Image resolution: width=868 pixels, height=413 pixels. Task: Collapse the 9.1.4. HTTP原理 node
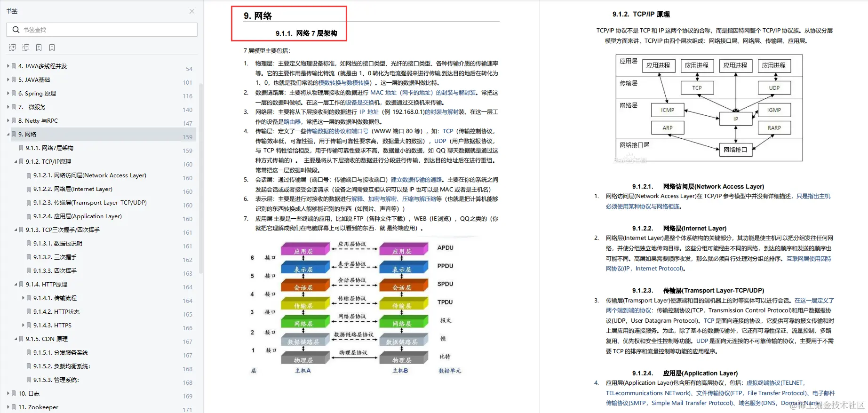pyautogui.click(x=16, y=284)
